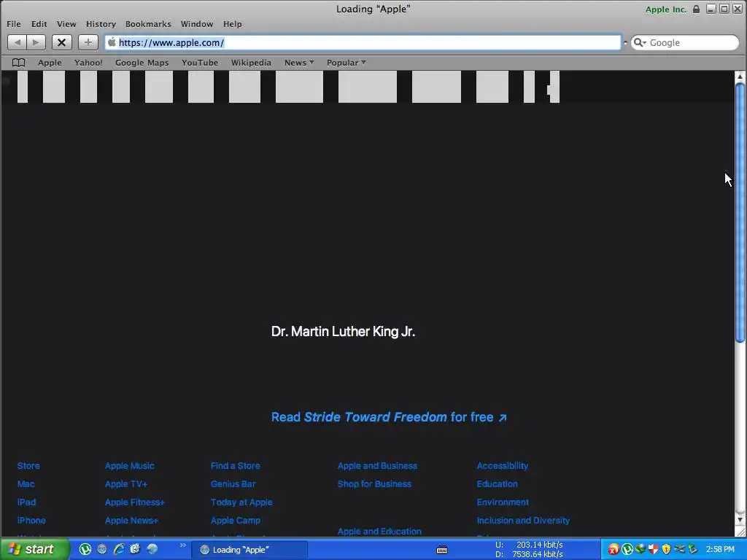The width and height of the screenshot is (747, 560).
Task: Click the 2:58 PM clock
Action: pos(720,549)
